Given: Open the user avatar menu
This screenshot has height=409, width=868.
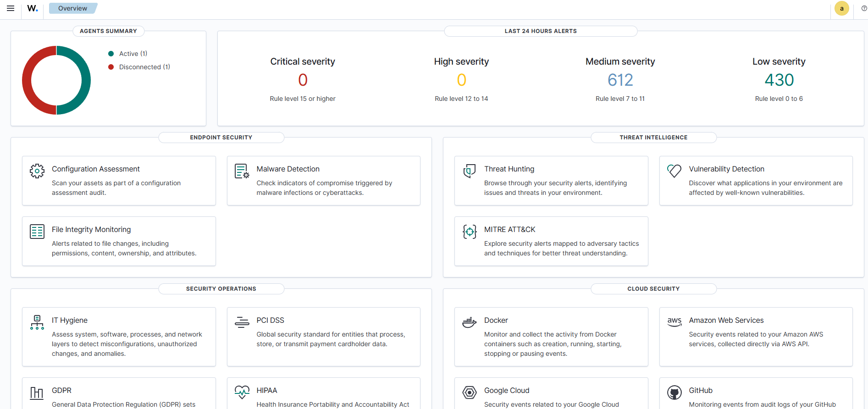Looking at the screenshot, I should [841, 8].
